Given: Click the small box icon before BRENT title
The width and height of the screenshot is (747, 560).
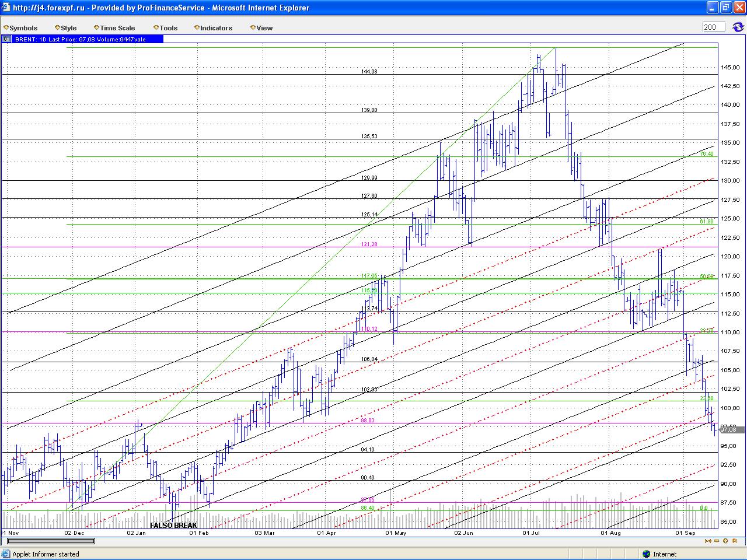Looking at the screenshot, I should (6, 39).
